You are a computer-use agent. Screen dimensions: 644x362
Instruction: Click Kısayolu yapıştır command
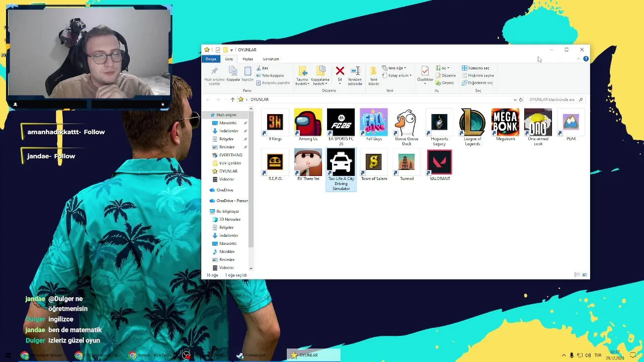[x=273, y=83]
